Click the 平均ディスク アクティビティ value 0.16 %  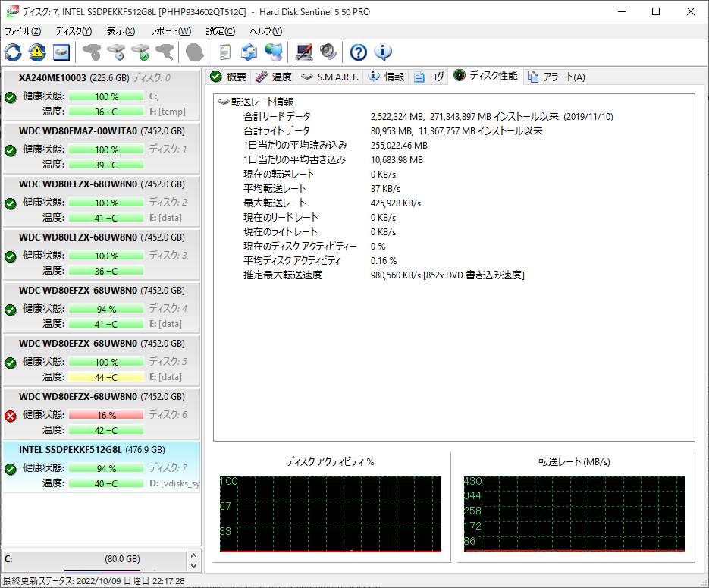[384, 261]
